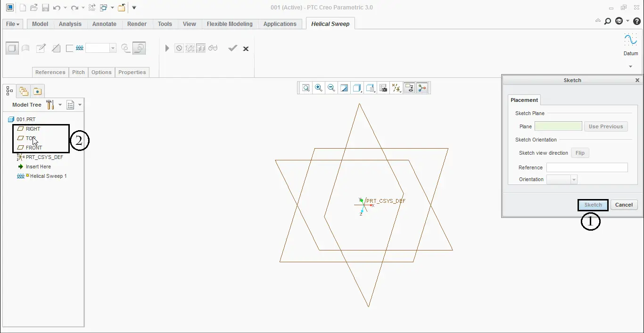644x333 pixels.
Task: Switch to the Analysis ribbon tab
Action: click(70, 24)
